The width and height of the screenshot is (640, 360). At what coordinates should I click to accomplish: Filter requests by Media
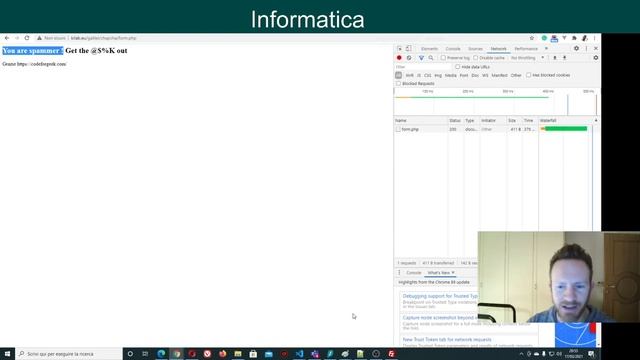click(451, 76)
